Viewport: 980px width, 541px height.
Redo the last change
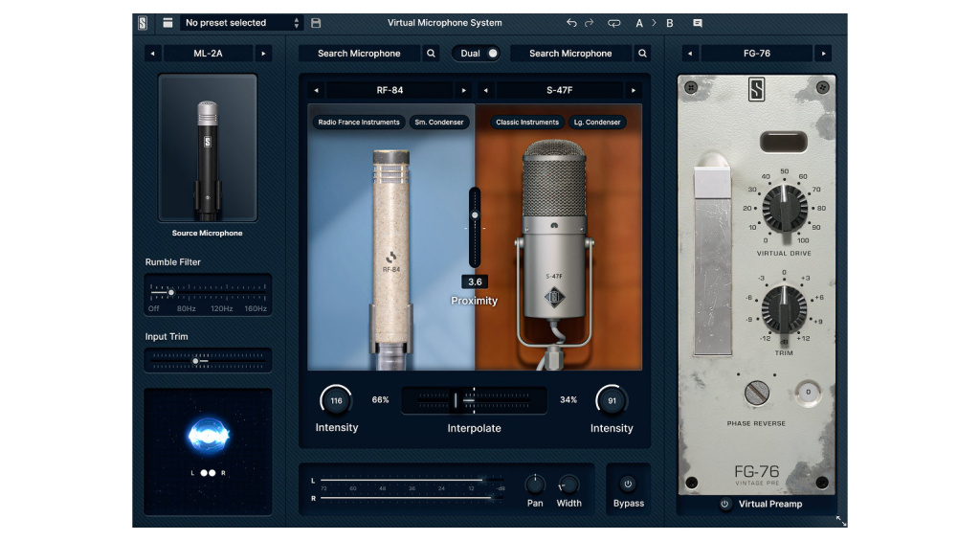click(589, 23)
